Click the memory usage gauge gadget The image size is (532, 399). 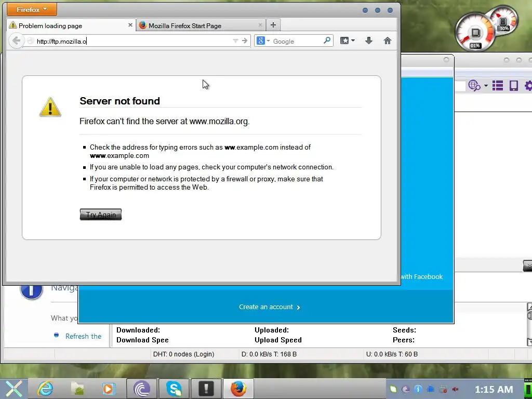tap(503, 20)
